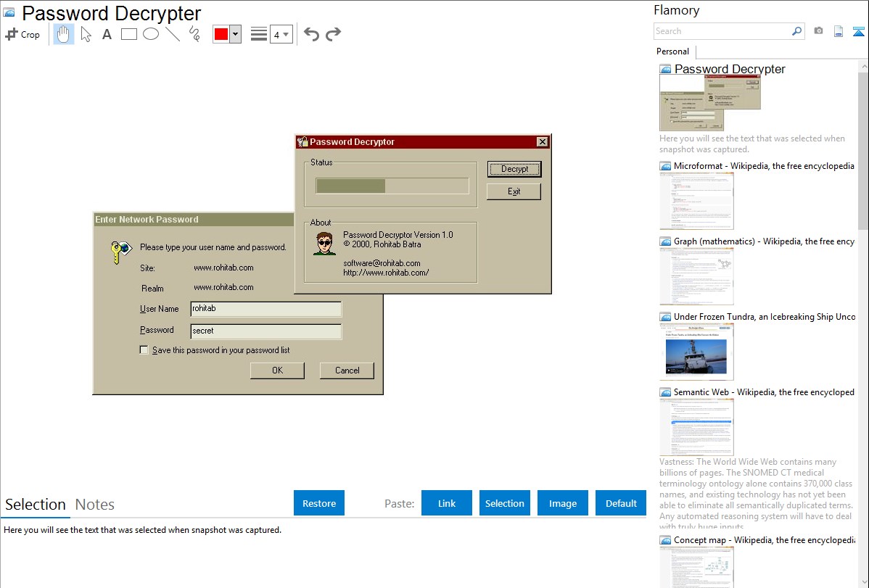Click the document page icon in Flamory header
The width and height of the screenshot is (869, 588).
(x=839, y=31)
